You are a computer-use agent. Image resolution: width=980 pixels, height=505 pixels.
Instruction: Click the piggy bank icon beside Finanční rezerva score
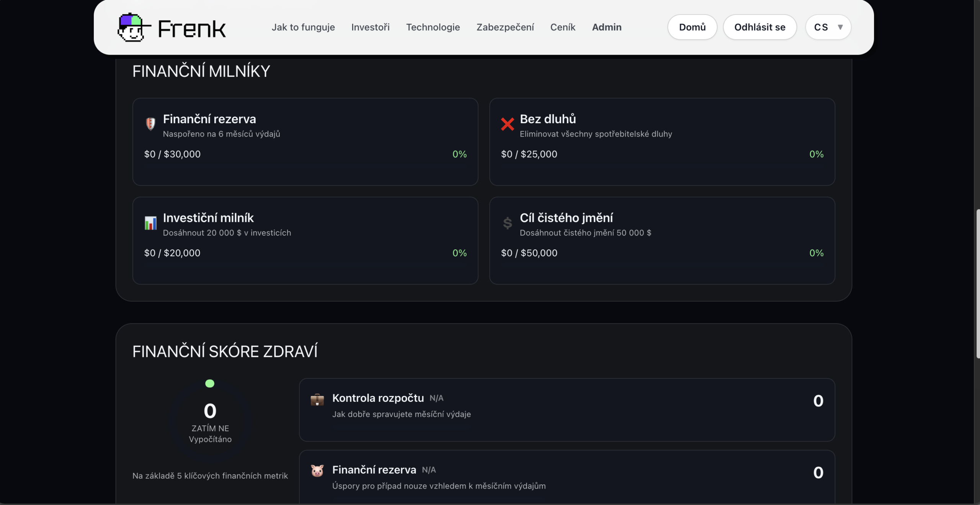(x=317, y=471)
